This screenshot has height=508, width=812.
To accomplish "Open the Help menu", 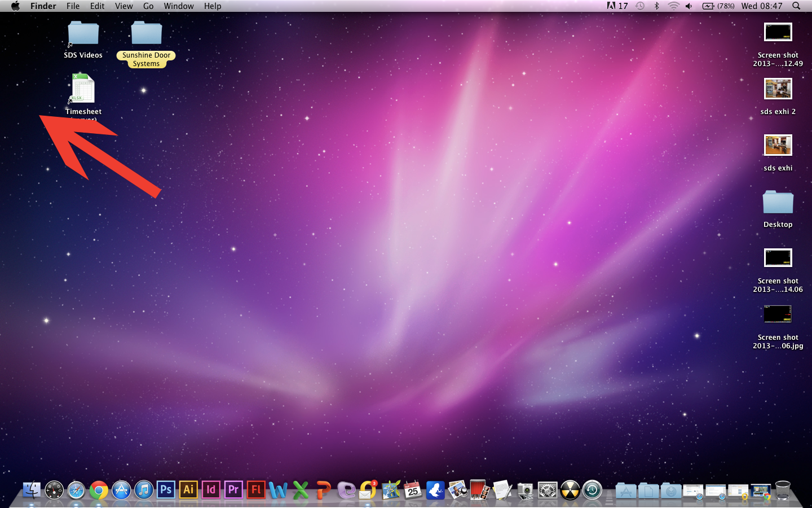I will pos(213,6).
